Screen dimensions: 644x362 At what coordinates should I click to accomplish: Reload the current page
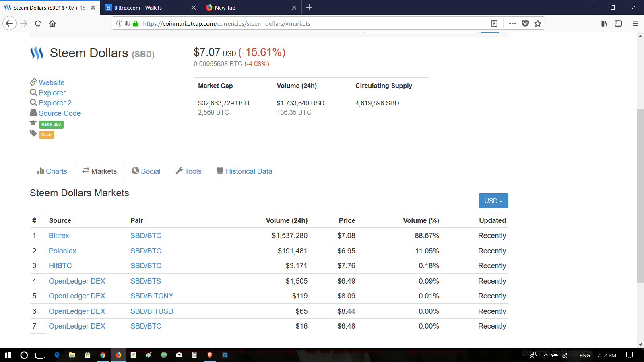(x=38, y=23)
